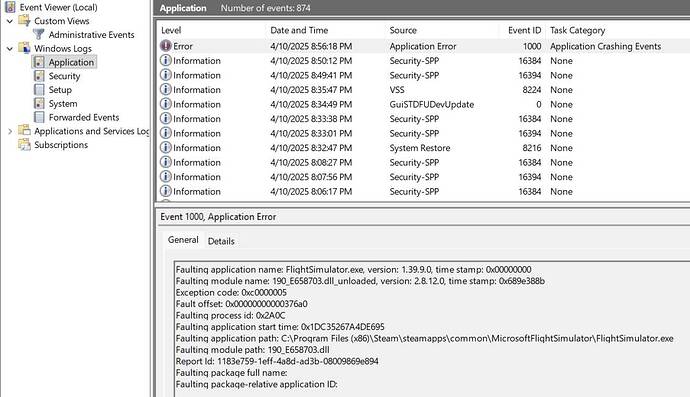The image size is (690, 397).
Task: Click the Faulting process id line
Action: tap(230, 315)
